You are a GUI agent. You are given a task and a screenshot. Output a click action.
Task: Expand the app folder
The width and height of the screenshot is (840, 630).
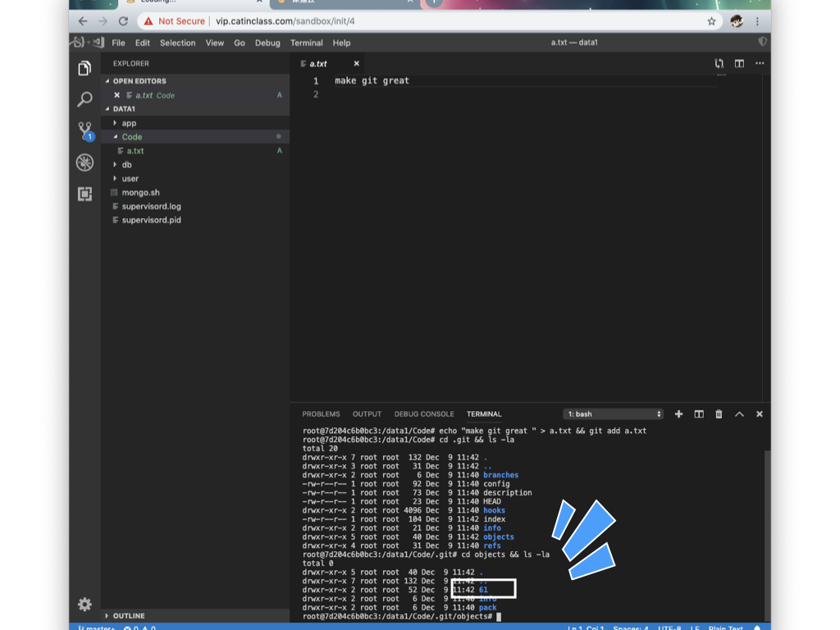pos(129,123)
